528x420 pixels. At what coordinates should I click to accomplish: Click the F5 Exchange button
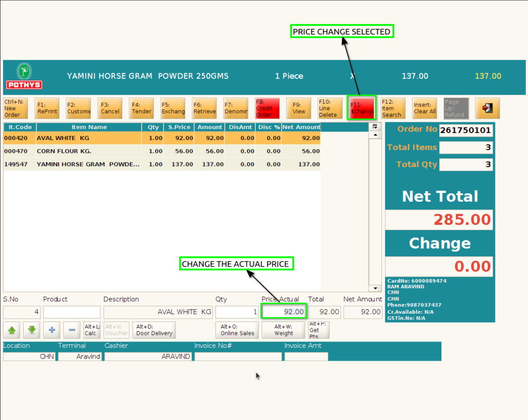coord(173,108)
